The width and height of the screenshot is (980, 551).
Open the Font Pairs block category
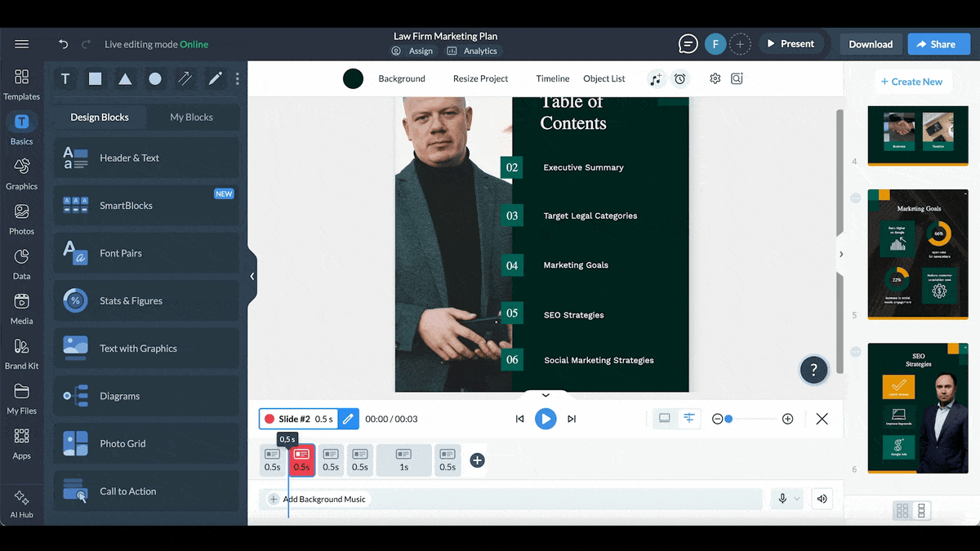click(x=146, y=253)
